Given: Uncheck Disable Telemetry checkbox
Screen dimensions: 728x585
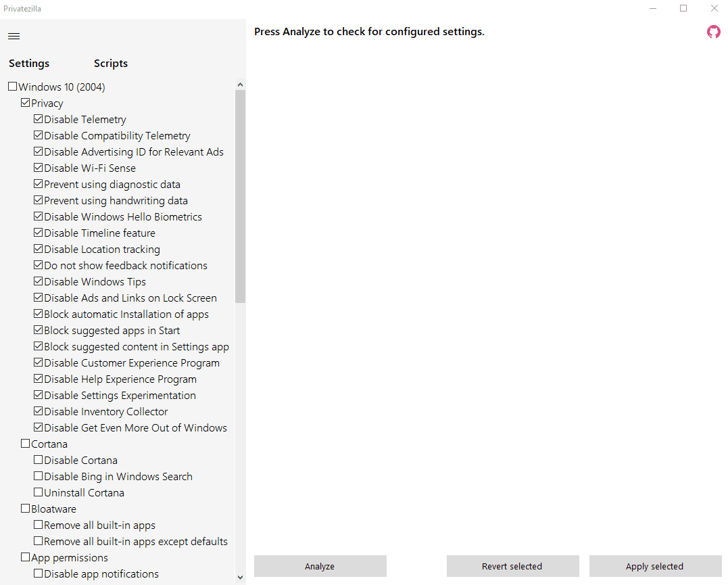Looking at the screenshot, I should pyautogui.click(x=38, y=119).
